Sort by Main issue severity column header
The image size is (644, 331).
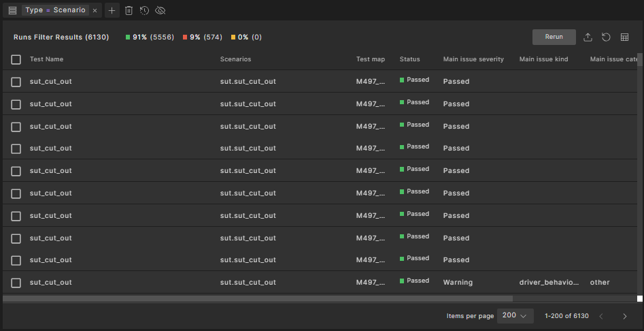tap(473, 59)
